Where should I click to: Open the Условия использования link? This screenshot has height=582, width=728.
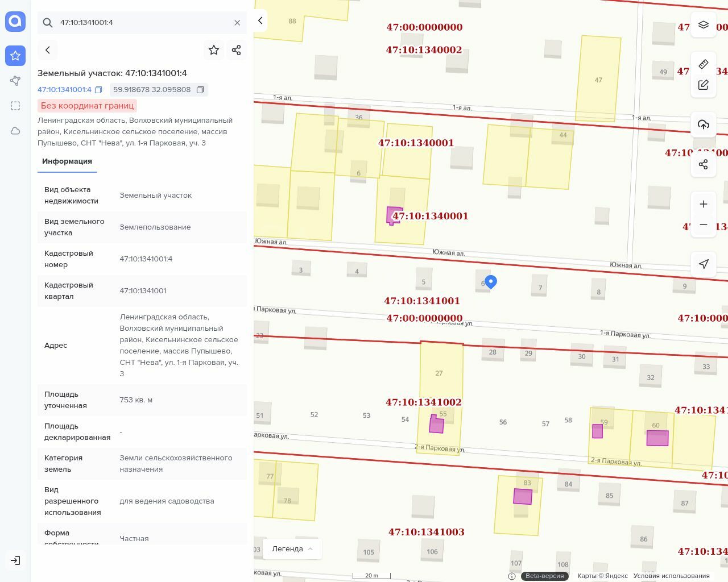click(671, 576)
